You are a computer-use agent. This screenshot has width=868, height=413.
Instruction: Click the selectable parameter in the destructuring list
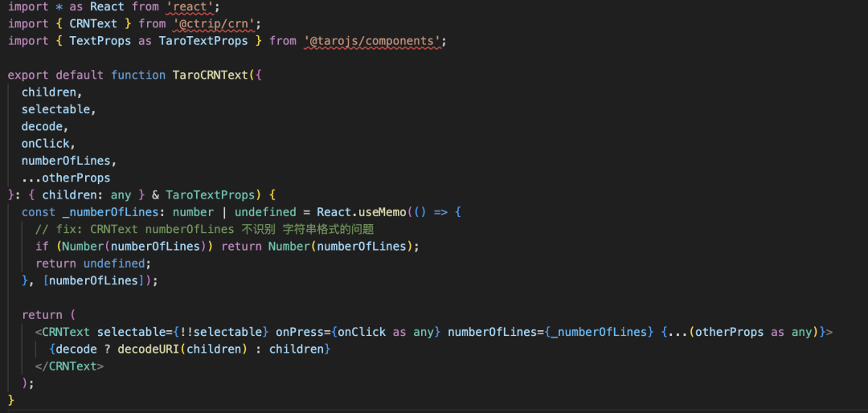(55, 109)
